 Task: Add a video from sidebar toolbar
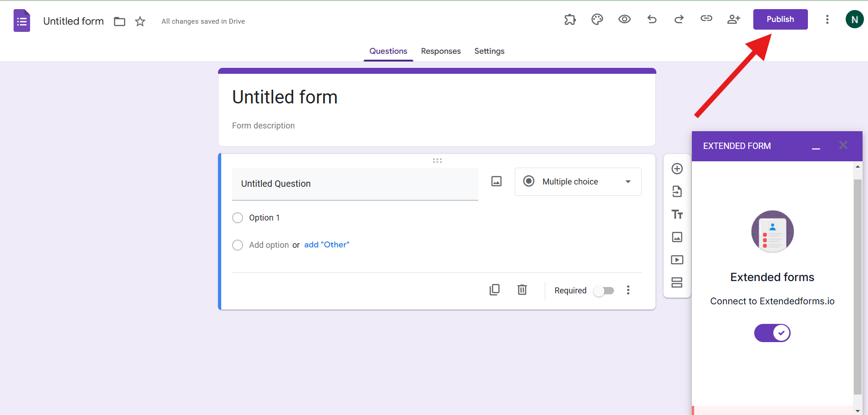pos(677,260)
